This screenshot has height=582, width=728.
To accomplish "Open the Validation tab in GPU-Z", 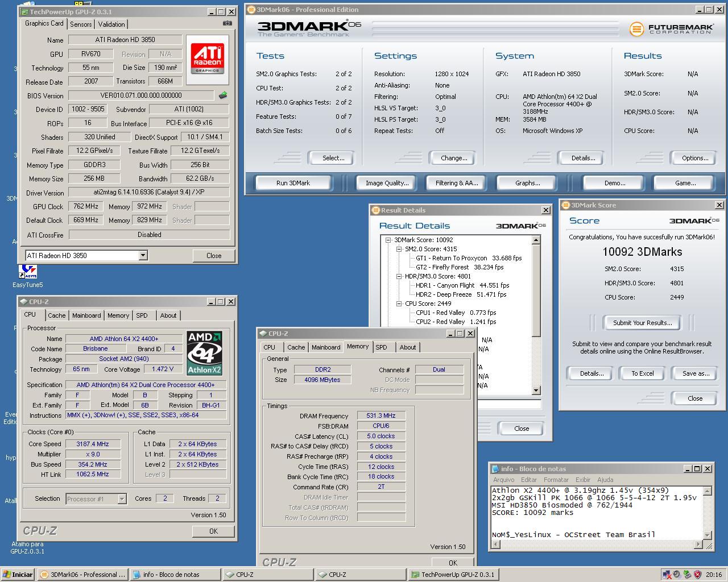I will click(111, 24).
